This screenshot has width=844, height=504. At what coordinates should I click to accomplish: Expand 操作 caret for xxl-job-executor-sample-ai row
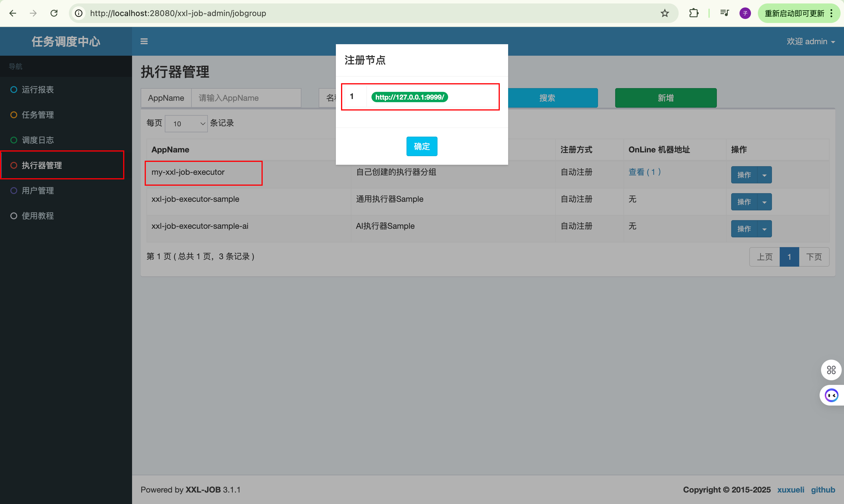coord(764,229)
